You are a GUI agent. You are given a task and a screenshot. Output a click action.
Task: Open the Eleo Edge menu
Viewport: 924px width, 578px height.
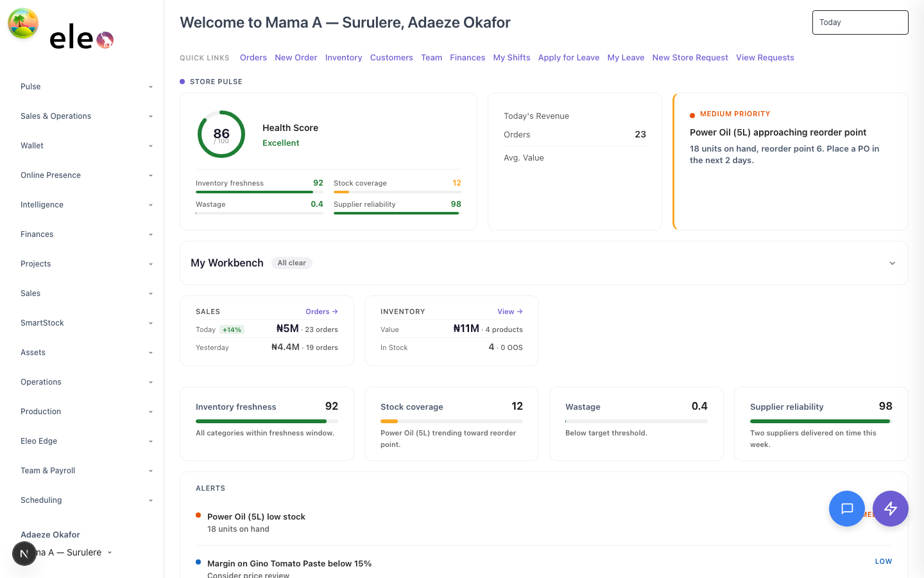87,441
